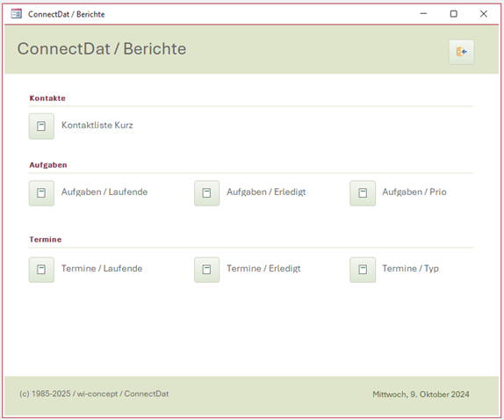Select the Aufgaben section heading
Screen dimensions: 504x420
[x=48, y=165]
